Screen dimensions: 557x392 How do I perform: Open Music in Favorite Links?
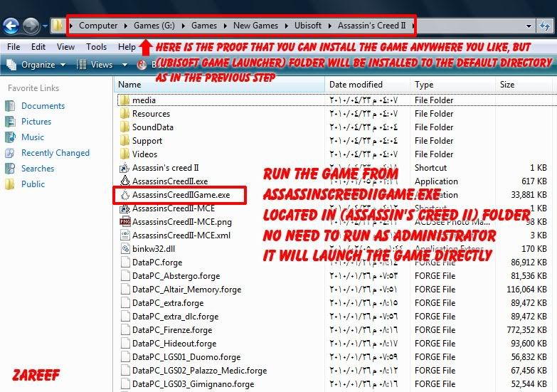(x=33, y=137)
